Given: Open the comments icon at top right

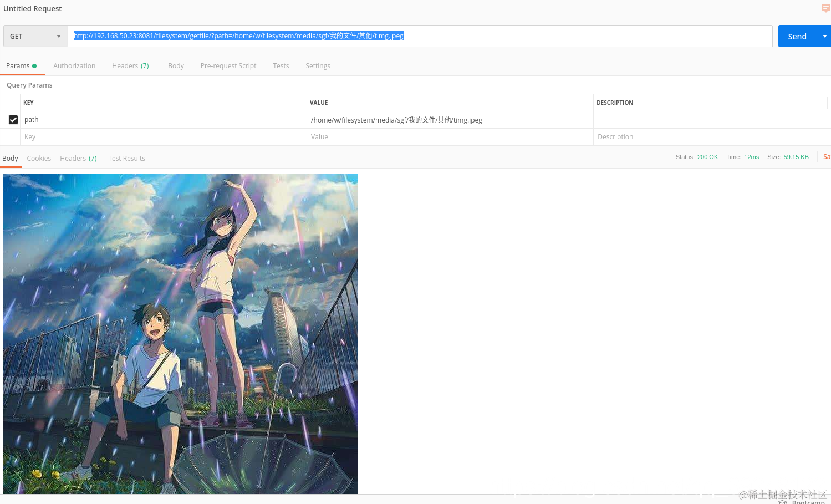Looking at the screenshot, I should 825,8.
